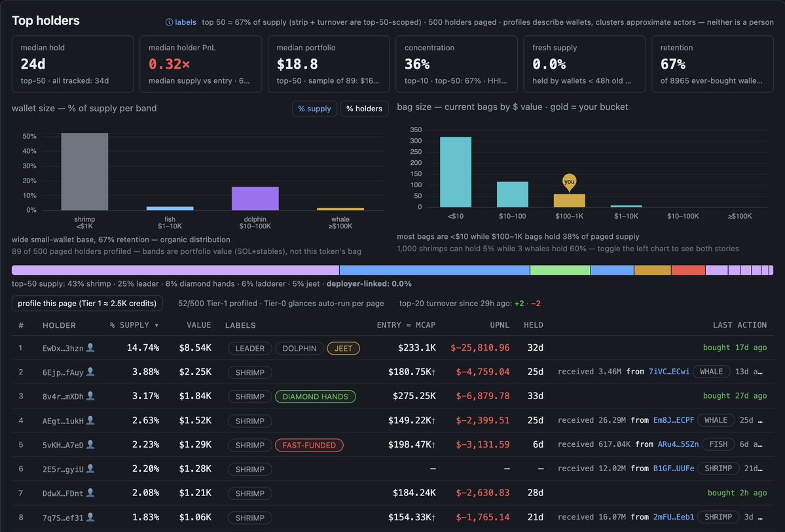
Task: Click the gold 'you' marker pin
Action: click(x=569, y=182)
